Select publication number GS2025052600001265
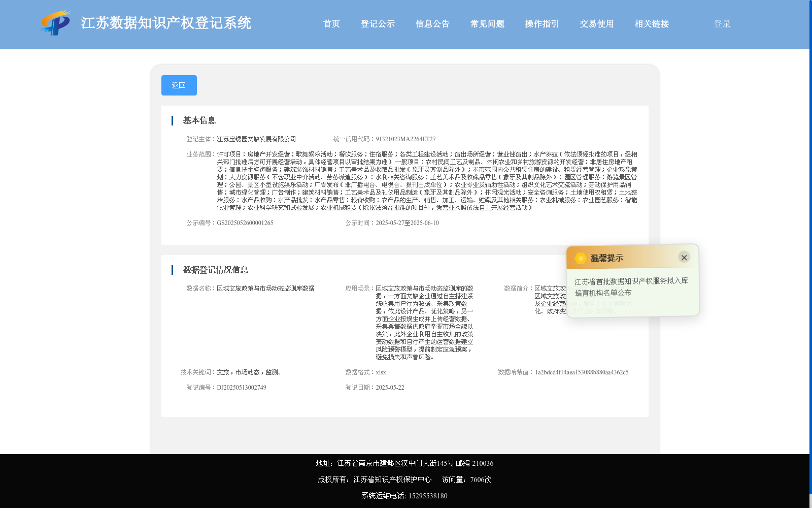Screen dimensions: 812x508 coord(245,223)
